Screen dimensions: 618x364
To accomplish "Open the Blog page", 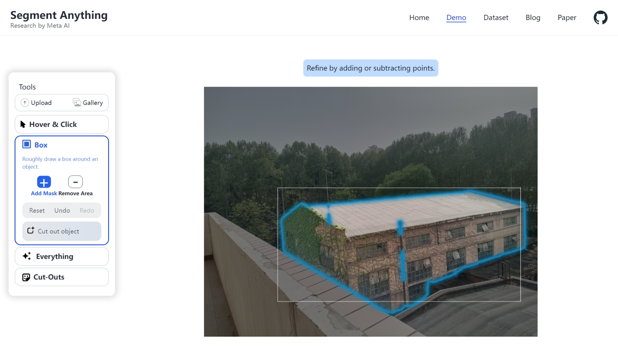I will click(533, 18).
